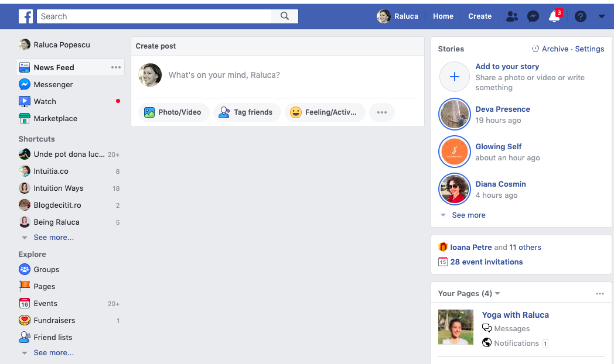The width and height of the screenshot is (614, 364).
Task: Click the birthday gift icon
Action: 443,247
